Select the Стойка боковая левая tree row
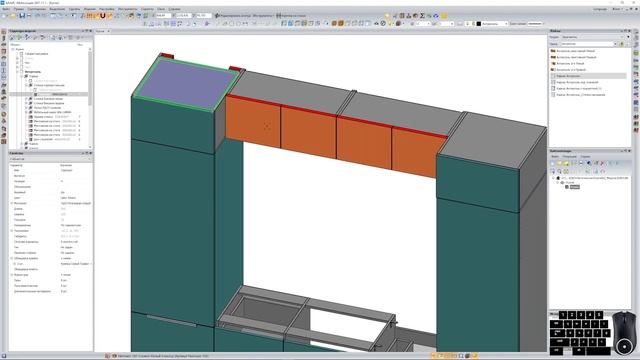Viewport: 640px width, 360px height. click(48, 99)
